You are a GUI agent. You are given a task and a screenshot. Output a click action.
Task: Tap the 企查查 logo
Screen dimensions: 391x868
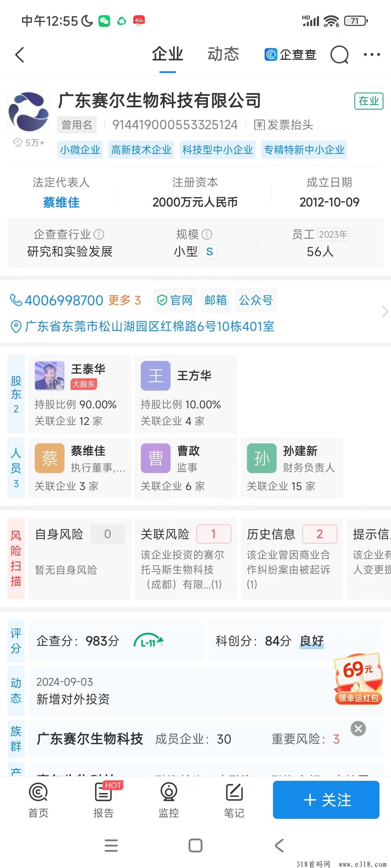[x=290, y=55]
